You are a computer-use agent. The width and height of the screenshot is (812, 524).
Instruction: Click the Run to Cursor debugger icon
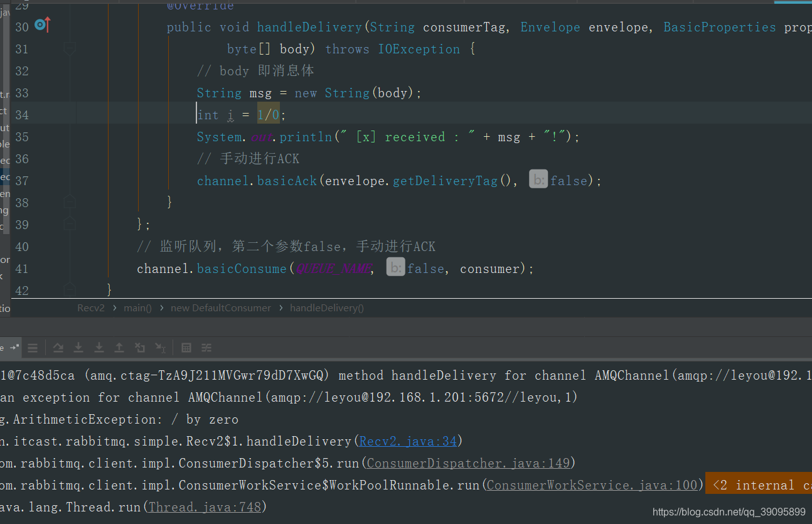[161, 348]
